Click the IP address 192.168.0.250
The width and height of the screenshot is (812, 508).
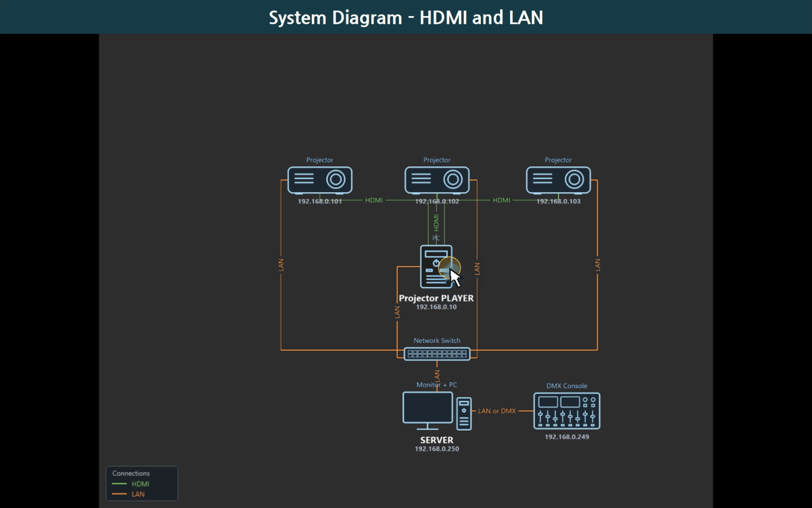click(437, 449)
